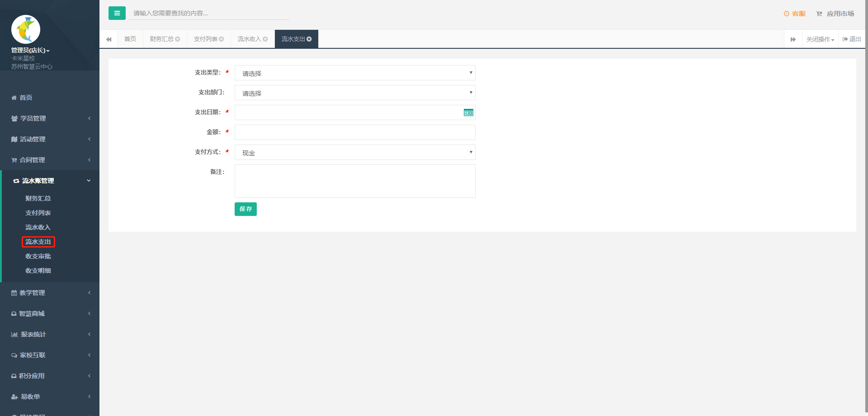Expand the 易收单 menu chevron

click(x=89, y=397)
